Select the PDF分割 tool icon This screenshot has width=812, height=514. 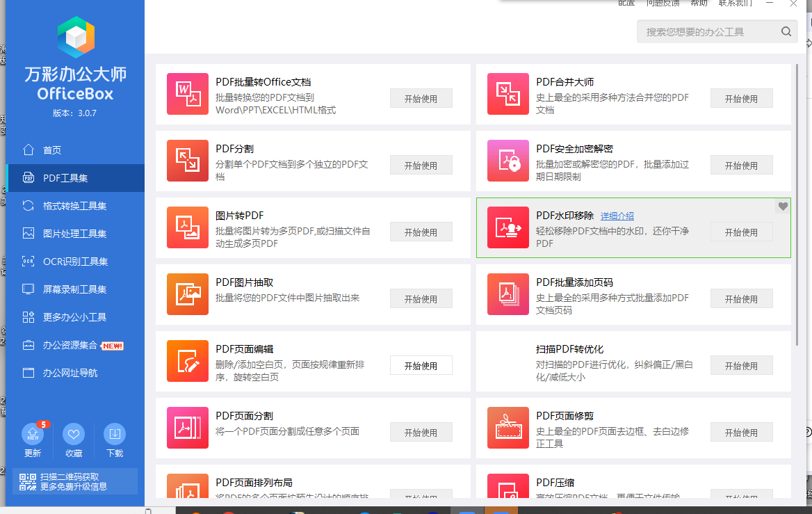click(188, 161)
